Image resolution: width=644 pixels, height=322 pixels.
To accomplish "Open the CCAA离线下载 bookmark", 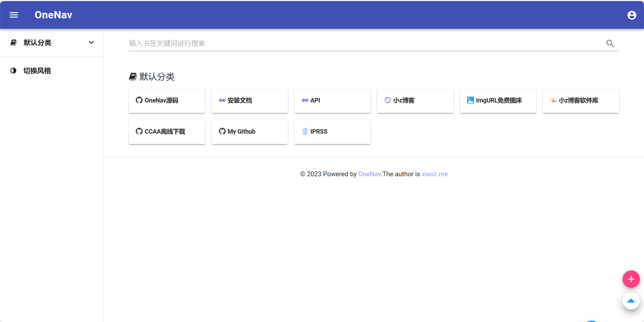I will pyautogui.click(x=167, y=132).
